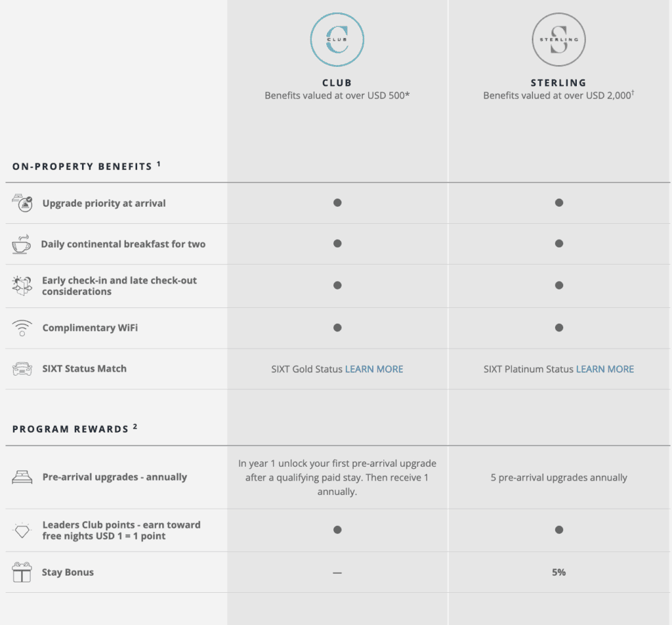672x625 pixels.
Task: Click the Sterling tier circular logo
Action: coord(558,40)
